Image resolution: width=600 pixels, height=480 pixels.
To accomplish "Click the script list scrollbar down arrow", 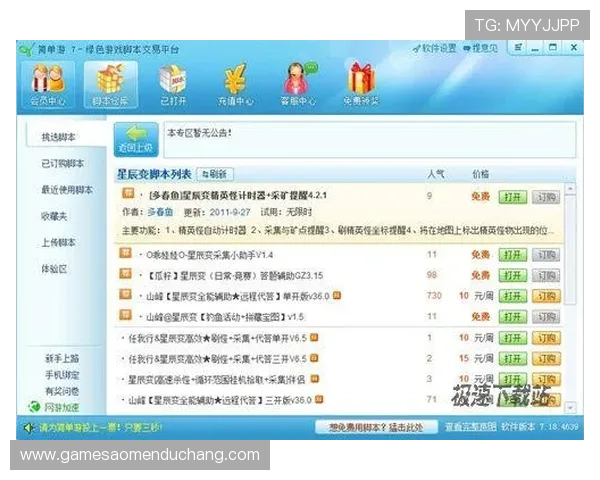I will click(x=570, y=408).
